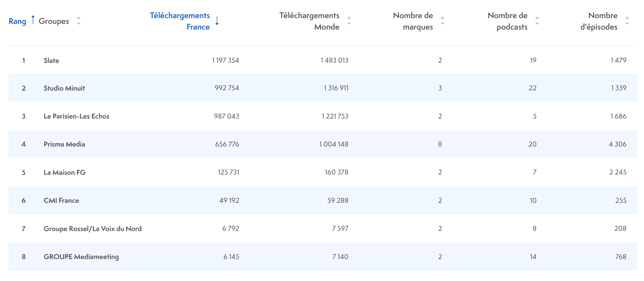The image size is (644, 281).
Task: Select the Studio Minuit group name
Action: (x=64, y=88)
